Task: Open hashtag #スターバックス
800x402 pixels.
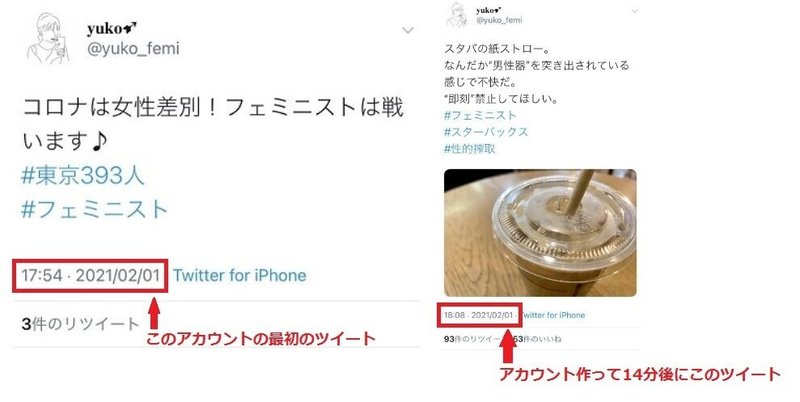Action: [486, 132]
